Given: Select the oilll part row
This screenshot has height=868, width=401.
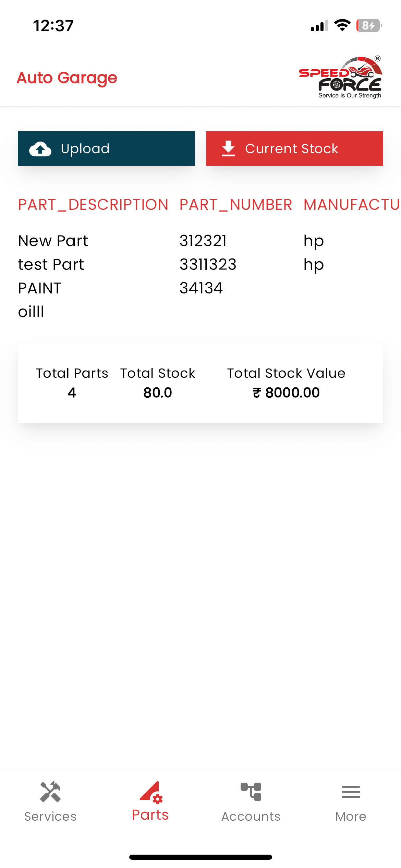Looking at the screenshot, I should click(x=31, y=312).
